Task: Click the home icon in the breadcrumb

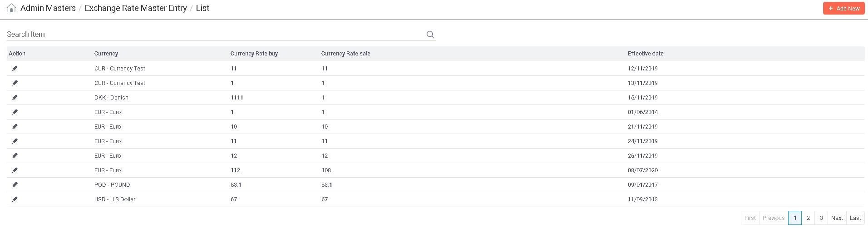Action: [11, 8]
